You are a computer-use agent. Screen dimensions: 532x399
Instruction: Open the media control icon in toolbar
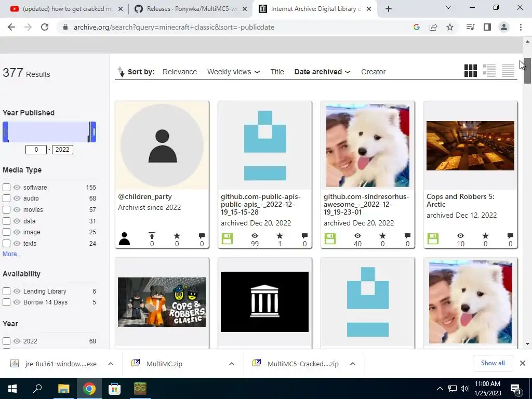470,27
